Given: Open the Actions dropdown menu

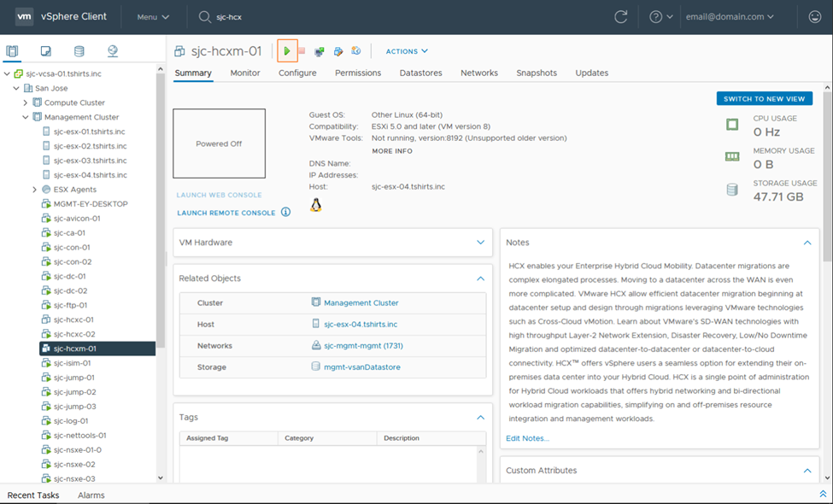Looking at the screenshot, I should point(407,51).
